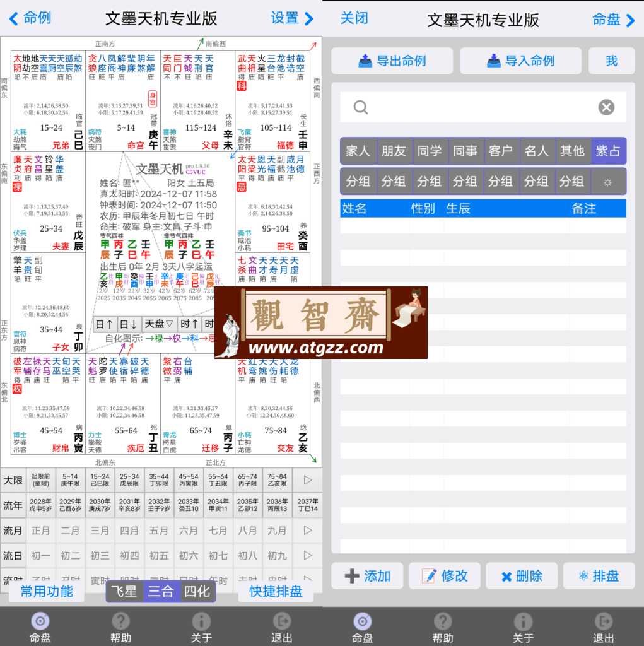This screenshot has width=644, height=646.
Task: Click 时↑ hour up button
Action: (x=189, y=324)
